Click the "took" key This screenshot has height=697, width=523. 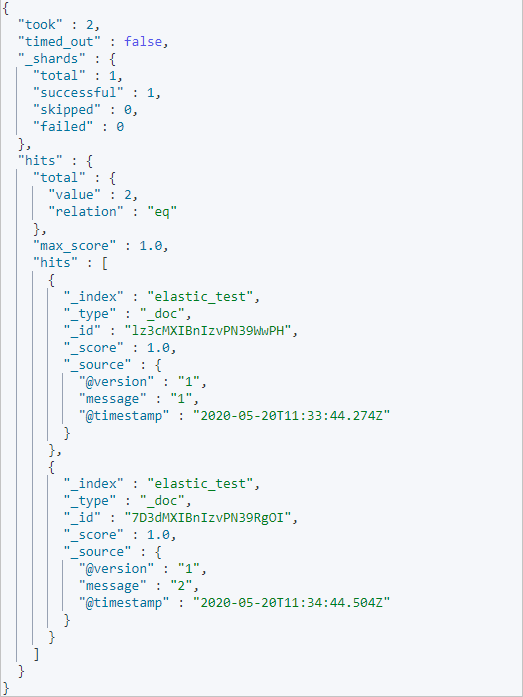(x=41, y=24)
